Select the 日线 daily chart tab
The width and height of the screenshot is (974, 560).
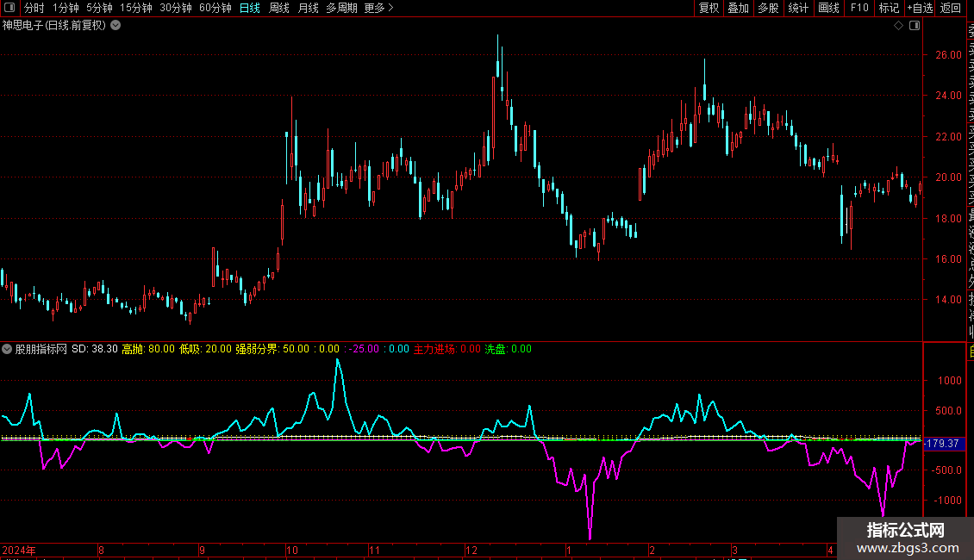tap(250, 8)
